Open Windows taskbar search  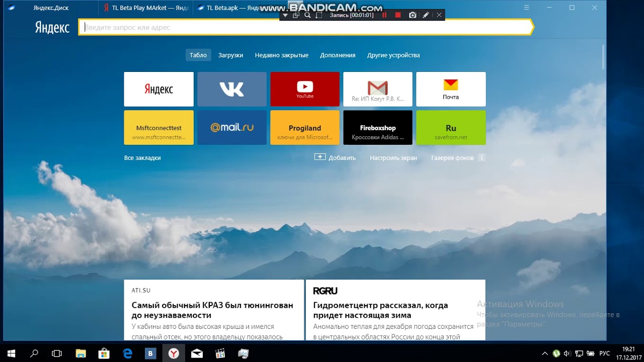coord(34,353)
